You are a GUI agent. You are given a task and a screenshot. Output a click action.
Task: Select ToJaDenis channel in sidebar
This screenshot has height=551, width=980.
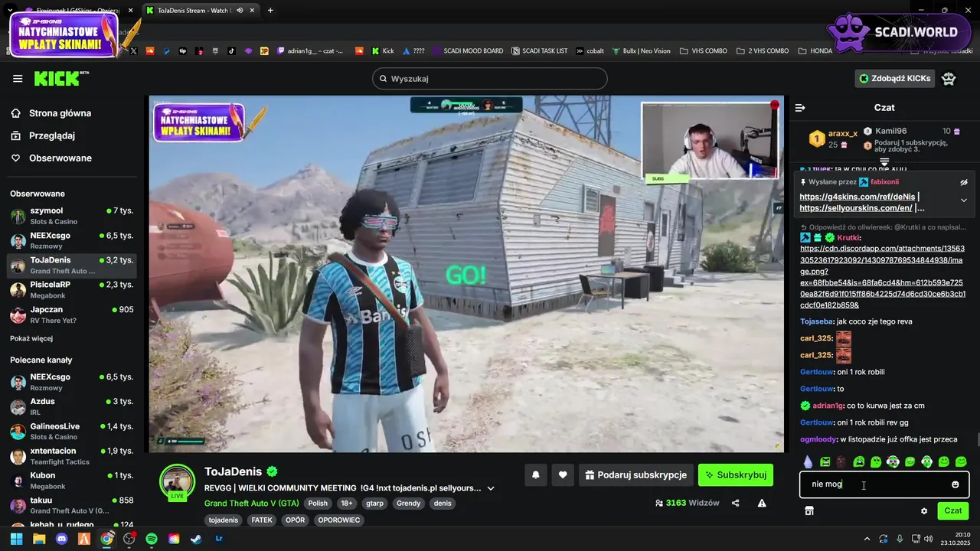tap(72, 266)
